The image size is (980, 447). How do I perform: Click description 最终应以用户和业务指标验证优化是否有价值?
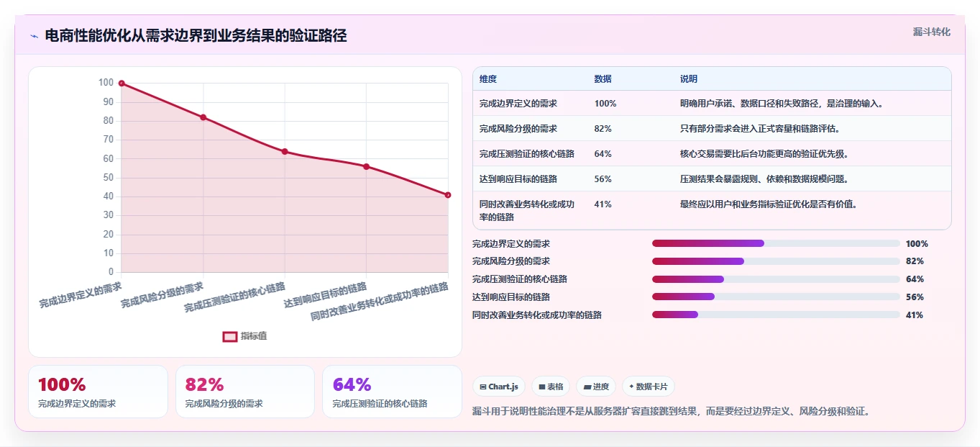coord(769,204)
